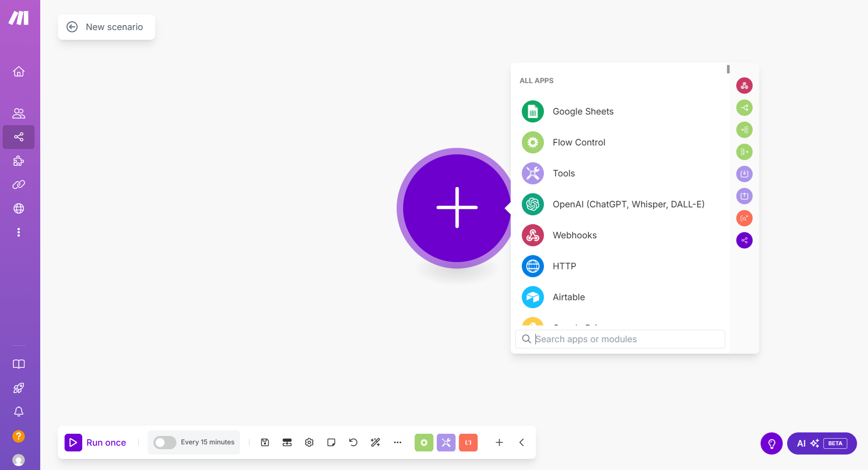Screen dimensions: 868x470
Task: Select HTTP app
Action: [620, 266]
